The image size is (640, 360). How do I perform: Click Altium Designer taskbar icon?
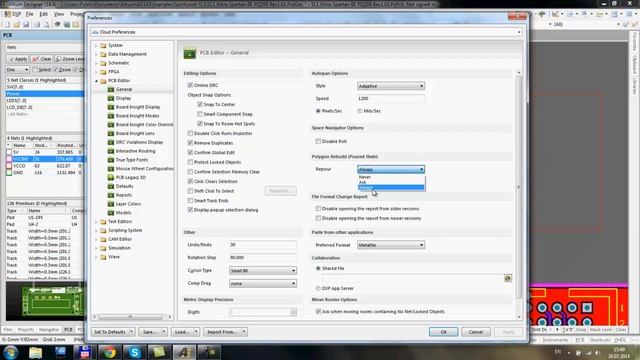(x=184, y=352)
